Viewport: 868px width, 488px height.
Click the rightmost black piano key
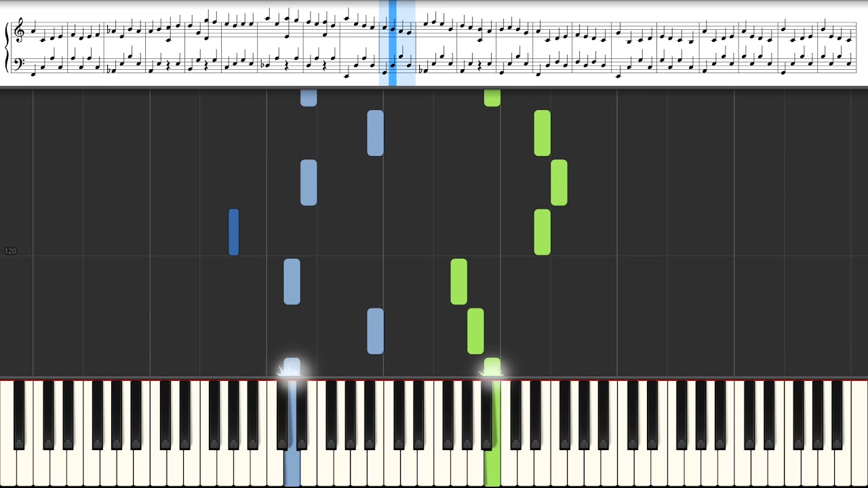(x=837, y=415)
